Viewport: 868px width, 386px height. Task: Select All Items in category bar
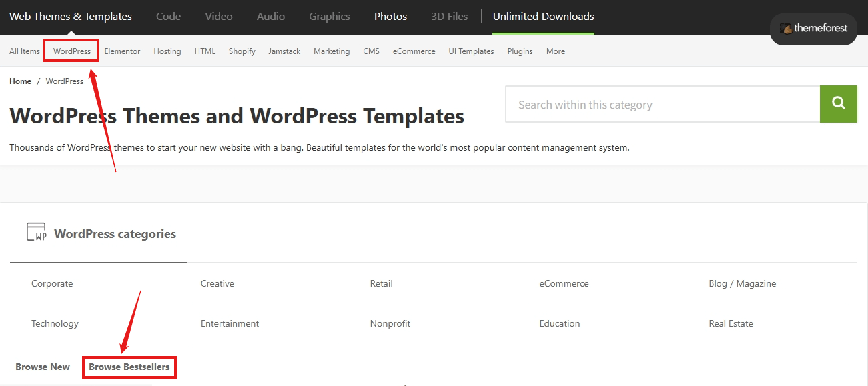point(25,51)
